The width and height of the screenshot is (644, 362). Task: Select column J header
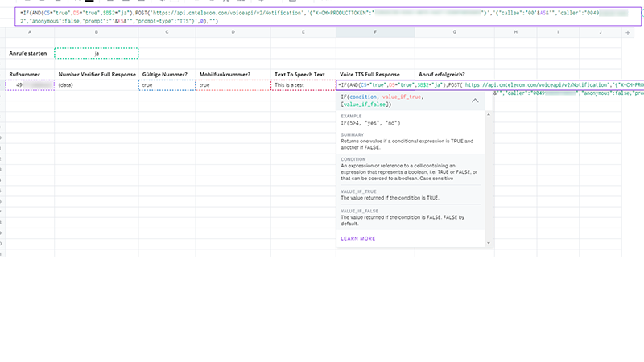tap(601, 32)
